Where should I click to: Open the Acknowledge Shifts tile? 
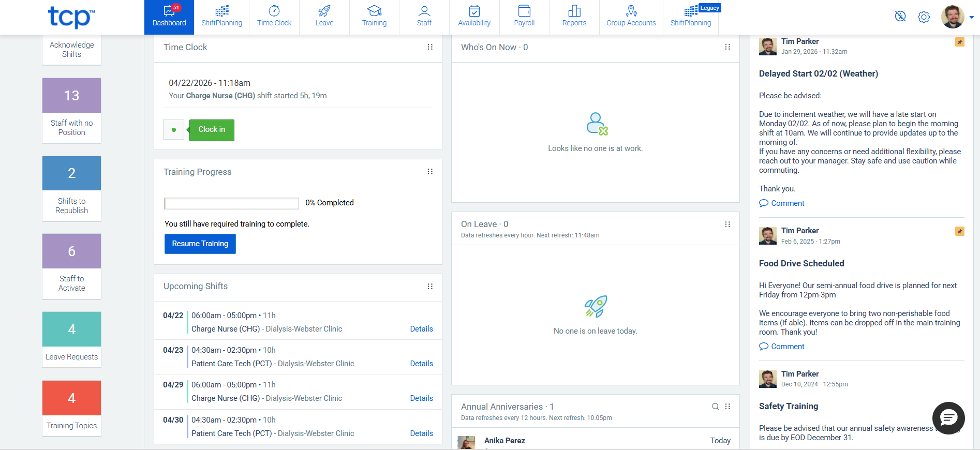coord(71,50)
